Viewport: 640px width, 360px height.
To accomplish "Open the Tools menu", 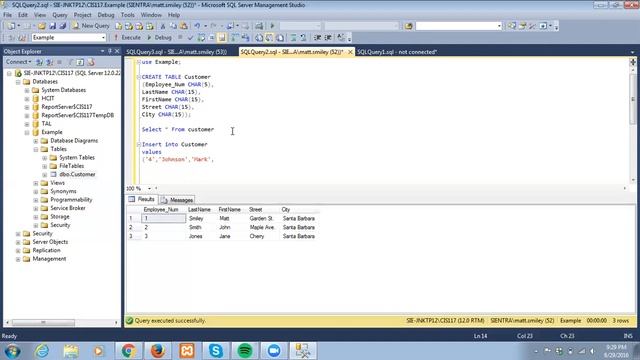I will [127, 15].
